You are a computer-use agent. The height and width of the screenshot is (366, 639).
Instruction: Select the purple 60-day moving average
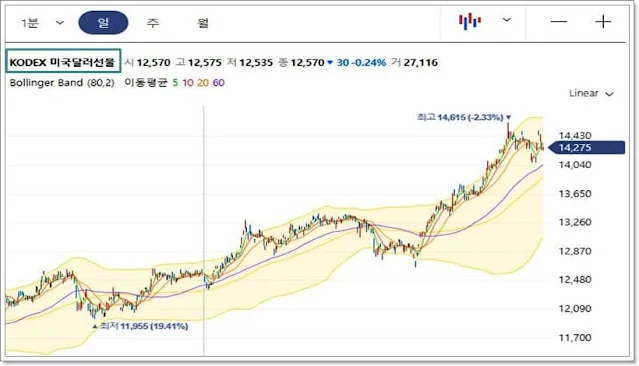point(218,83)
